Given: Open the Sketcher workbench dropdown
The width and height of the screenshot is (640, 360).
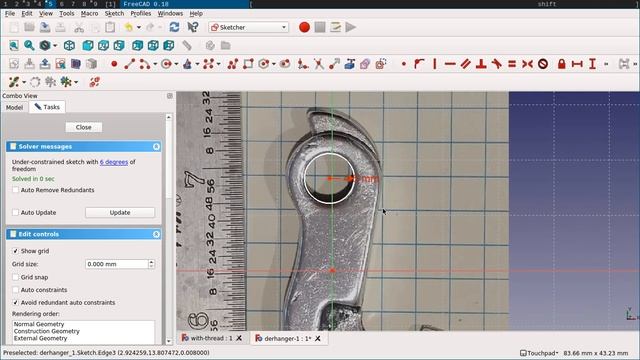Looking at the screenshot, I should click(249, 27).
